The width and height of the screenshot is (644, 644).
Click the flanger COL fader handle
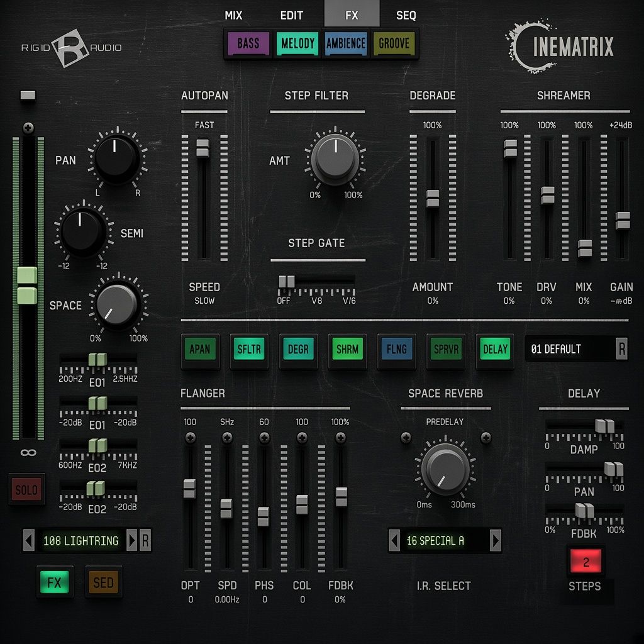(302, 504)
